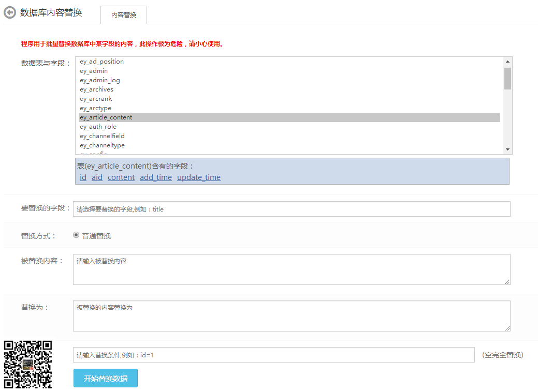The image size is (538, 392).
Task: Open the content field link
Action: [x=121, y=177]
